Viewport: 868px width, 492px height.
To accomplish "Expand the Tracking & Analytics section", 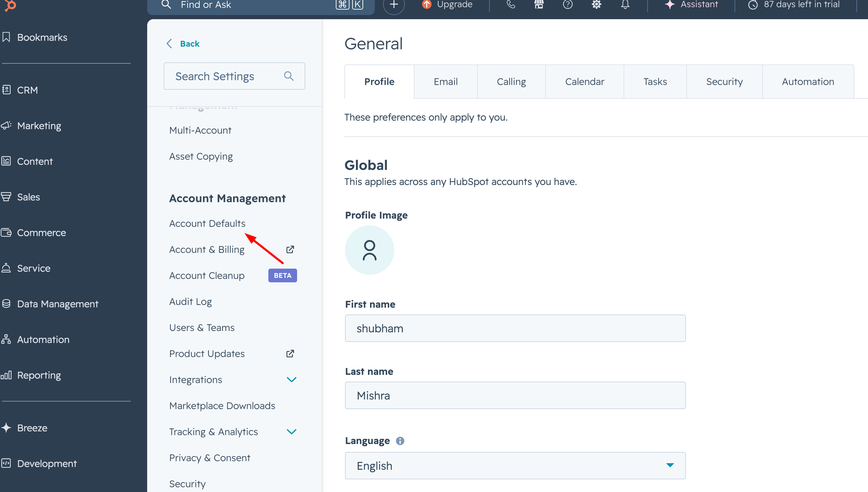I will pyautogui.click(x=291, y=432).
